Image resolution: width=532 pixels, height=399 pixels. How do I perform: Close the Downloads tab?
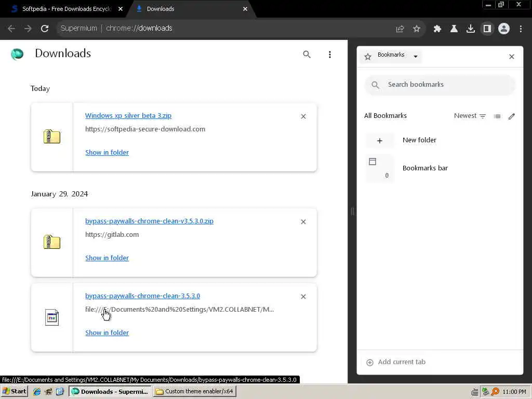point(245,9)
